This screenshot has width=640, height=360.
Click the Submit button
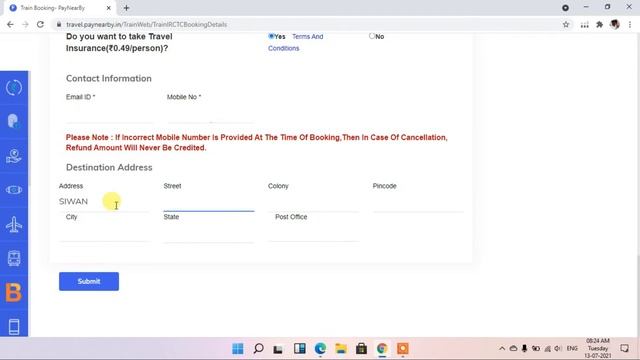[x=89, y=281]
